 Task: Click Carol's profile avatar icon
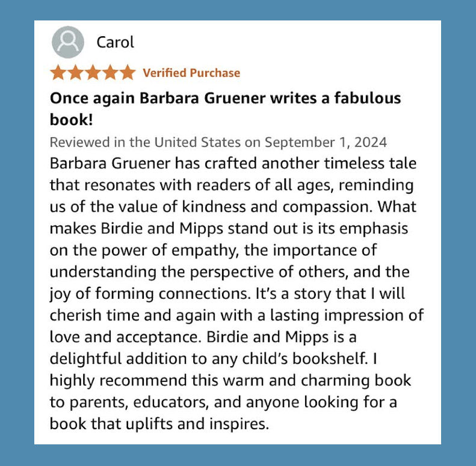coord(68,42)
